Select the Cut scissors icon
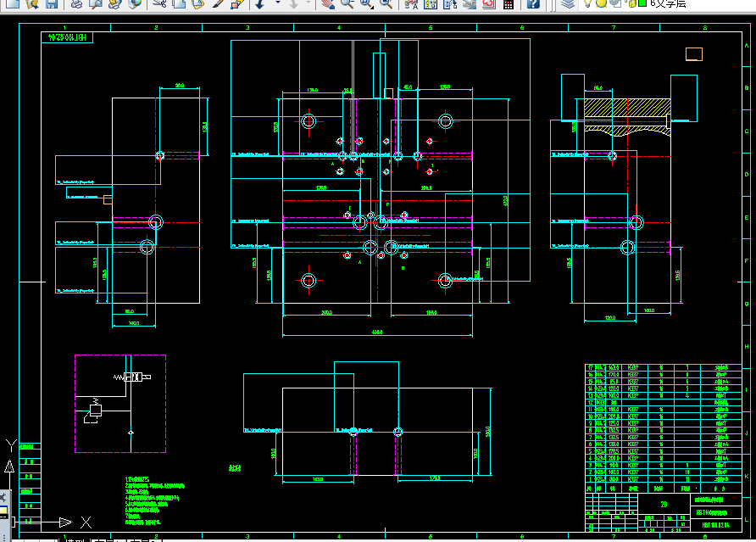 pos(159,4)
